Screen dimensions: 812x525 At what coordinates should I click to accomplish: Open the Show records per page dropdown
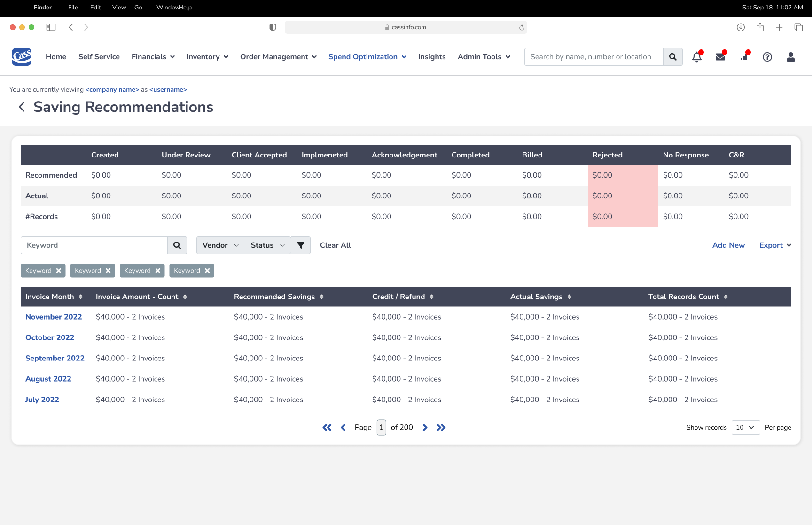(745, 427)
